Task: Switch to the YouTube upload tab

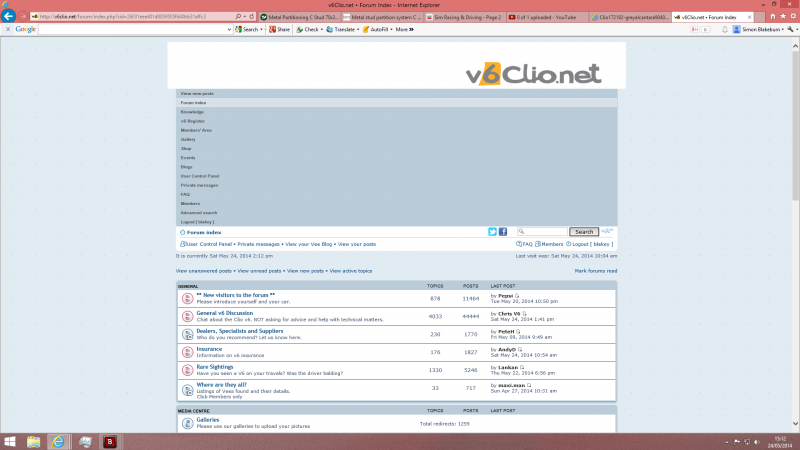Action: point(547,17)
